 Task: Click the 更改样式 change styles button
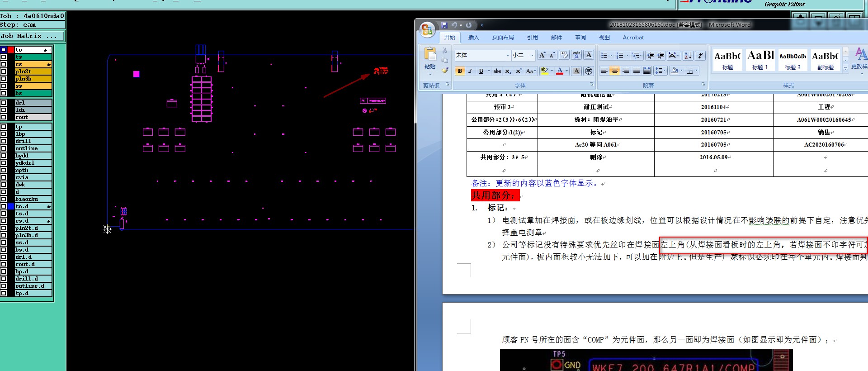coord(859,60)
